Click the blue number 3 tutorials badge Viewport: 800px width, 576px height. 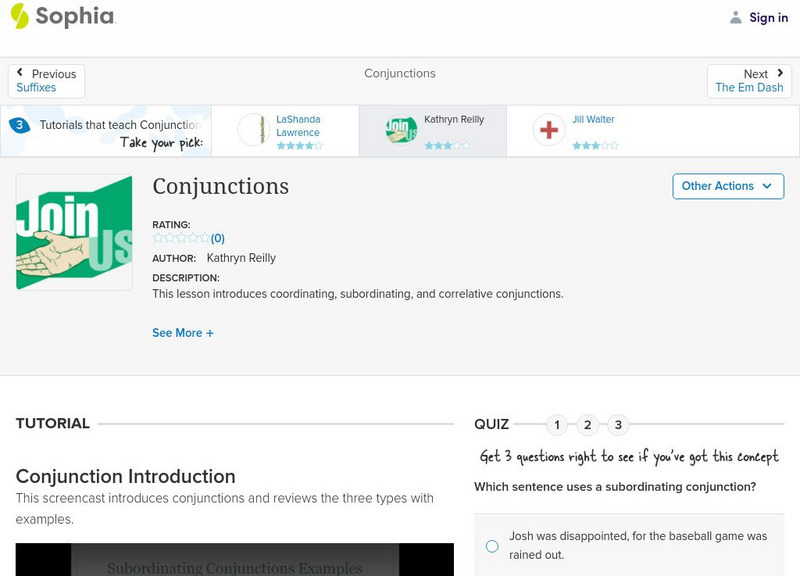point(19,125)
